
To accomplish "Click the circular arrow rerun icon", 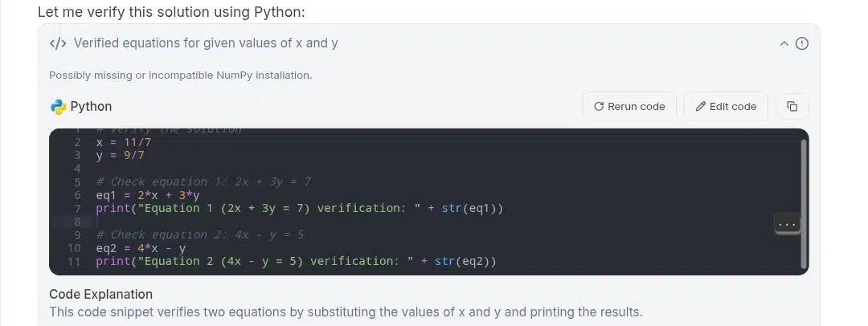I will click(x=599, y=106).
